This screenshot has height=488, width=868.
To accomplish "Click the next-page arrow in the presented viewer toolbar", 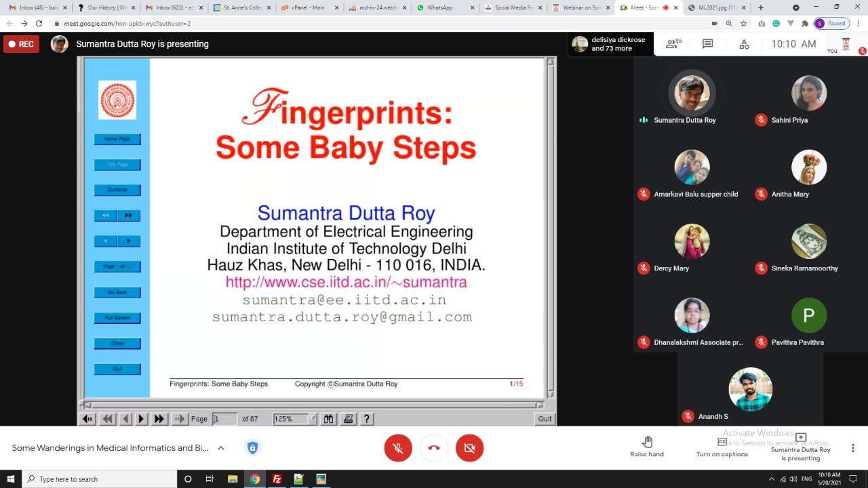I will pos(141,419).
